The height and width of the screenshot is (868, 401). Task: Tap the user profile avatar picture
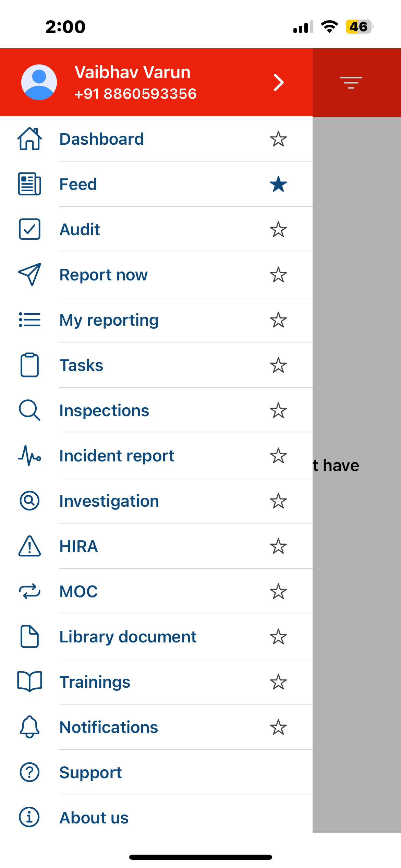39,82
